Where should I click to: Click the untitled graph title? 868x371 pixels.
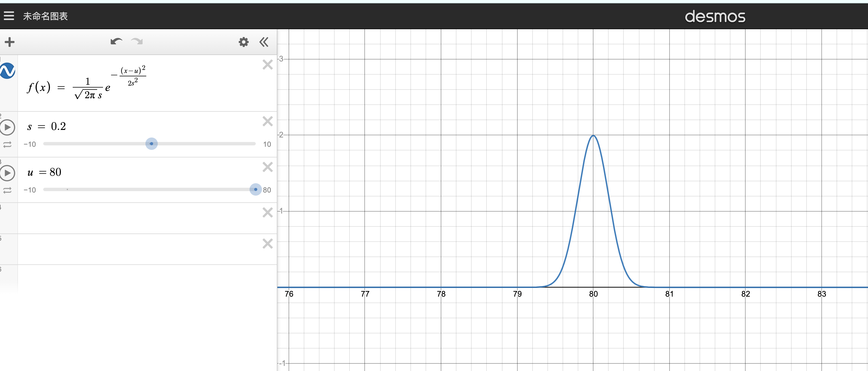[45, 16]
